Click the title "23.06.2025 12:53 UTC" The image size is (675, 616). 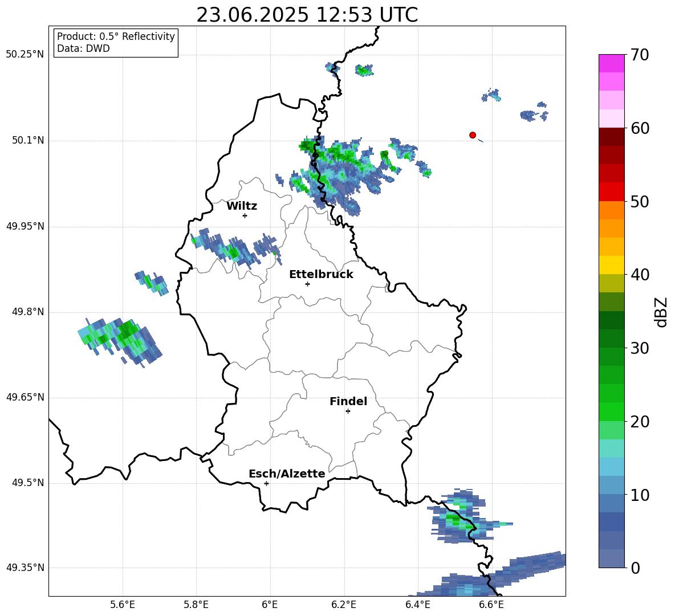click(x=307, y=15)
